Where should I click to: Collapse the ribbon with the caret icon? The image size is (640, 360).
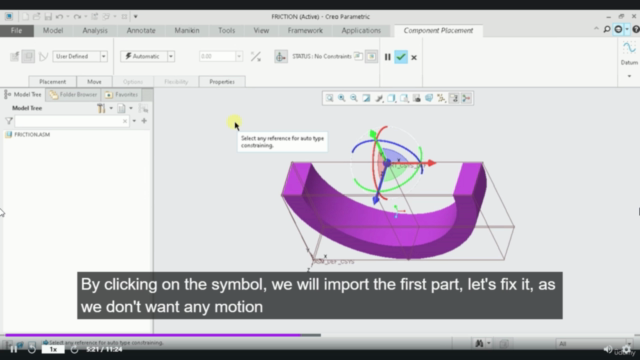pos(596,29)
